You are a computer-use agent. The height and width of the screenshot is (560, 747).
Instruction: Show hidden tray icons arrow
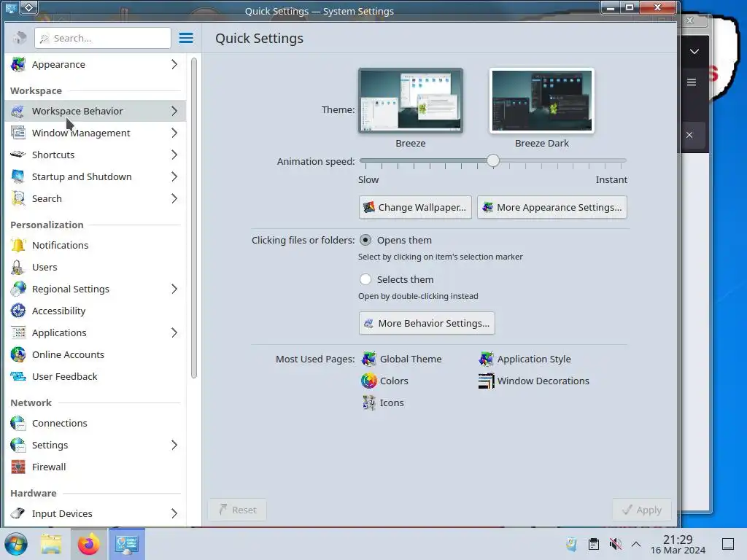(x=636, y=544)
